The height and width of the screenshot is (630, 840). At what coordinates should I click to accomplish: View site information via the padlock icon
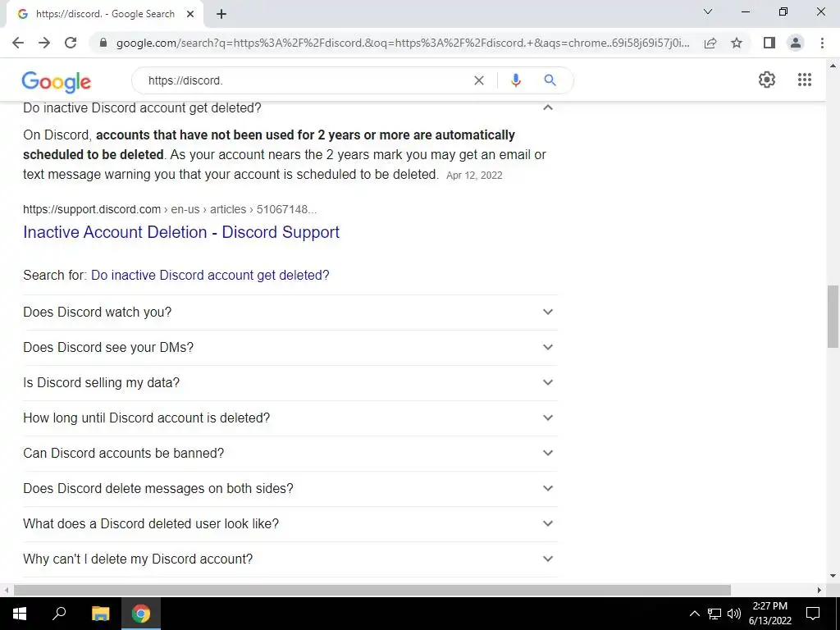[x=104, y=43]
